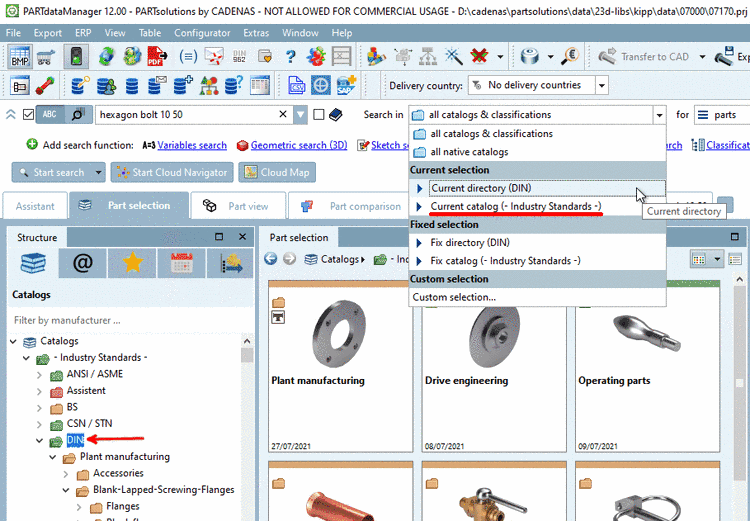
Task: Toggle the checked checkbox beside ABC search
Action: click(28, 115)
